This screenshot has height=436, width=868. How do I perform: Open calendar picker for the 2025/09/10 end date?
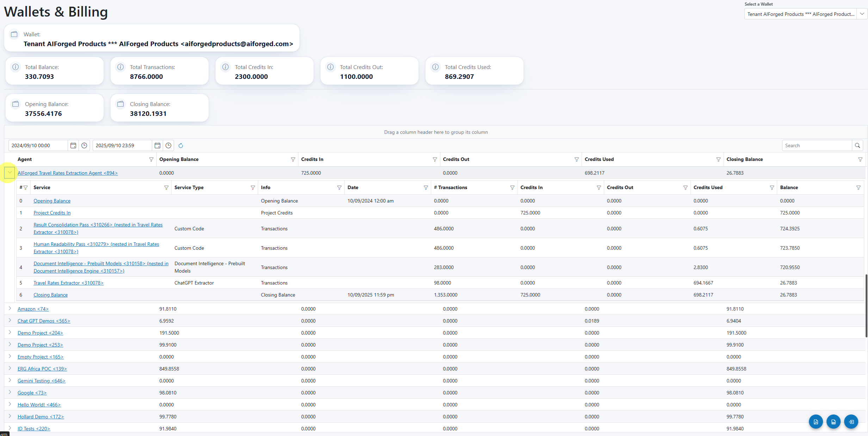point(157,145)
